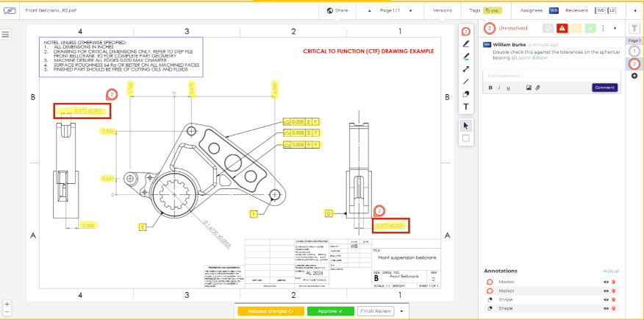Image resolution: width=644 pixels, height=320 pixels.
Task: Click the green Approve button
Action: pyautogui.click(x=330, y=311)
